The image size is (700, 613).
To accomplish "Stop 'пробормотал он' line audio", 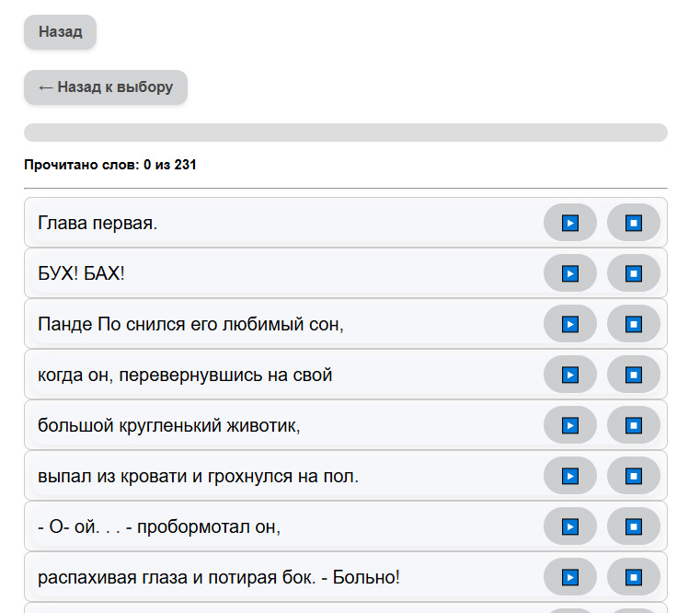I will pos(634,526).
